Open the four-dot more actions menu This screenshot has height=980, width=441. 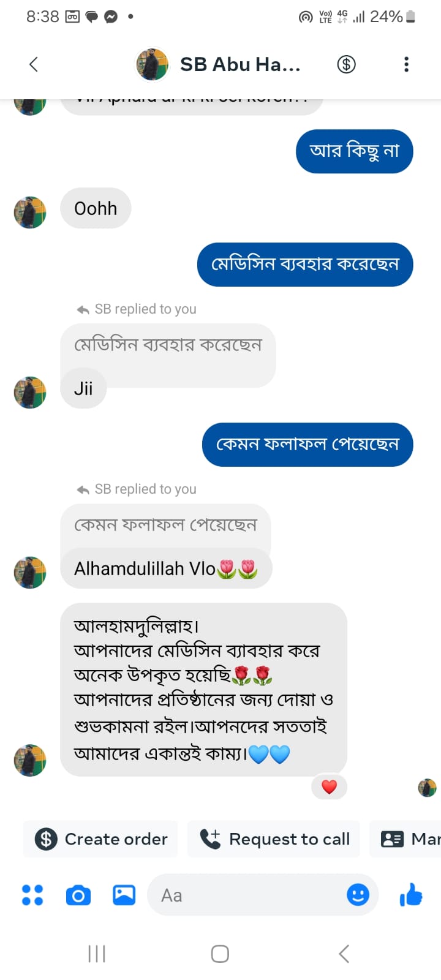pos(32,895)
